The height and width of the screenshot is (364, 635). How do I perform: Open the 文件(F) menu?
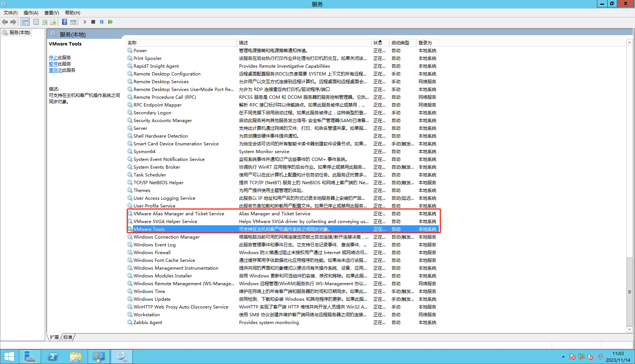coord(11,13)
